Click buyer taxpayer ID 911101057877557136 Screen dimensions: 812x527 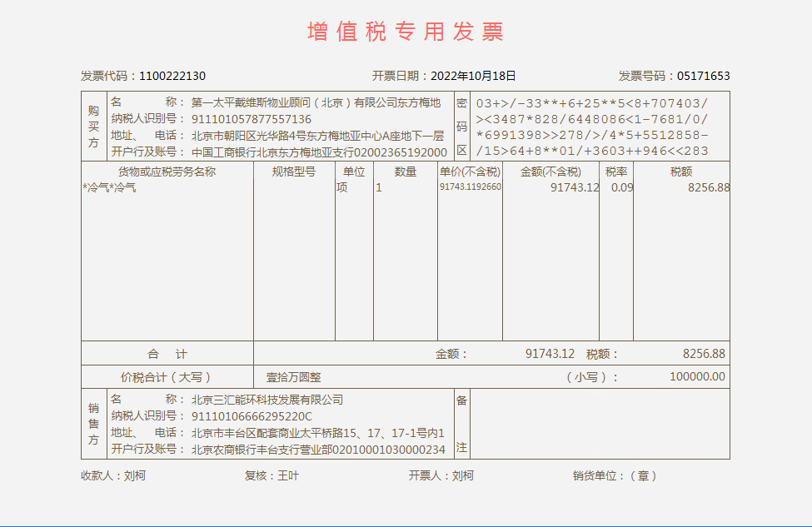click(252, 119)
